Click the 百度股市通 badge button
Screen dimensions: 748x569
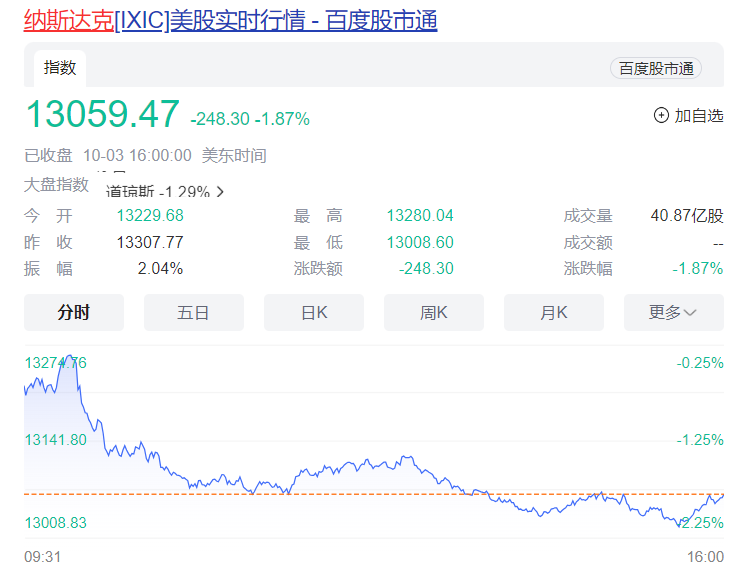tap(656, 69)
